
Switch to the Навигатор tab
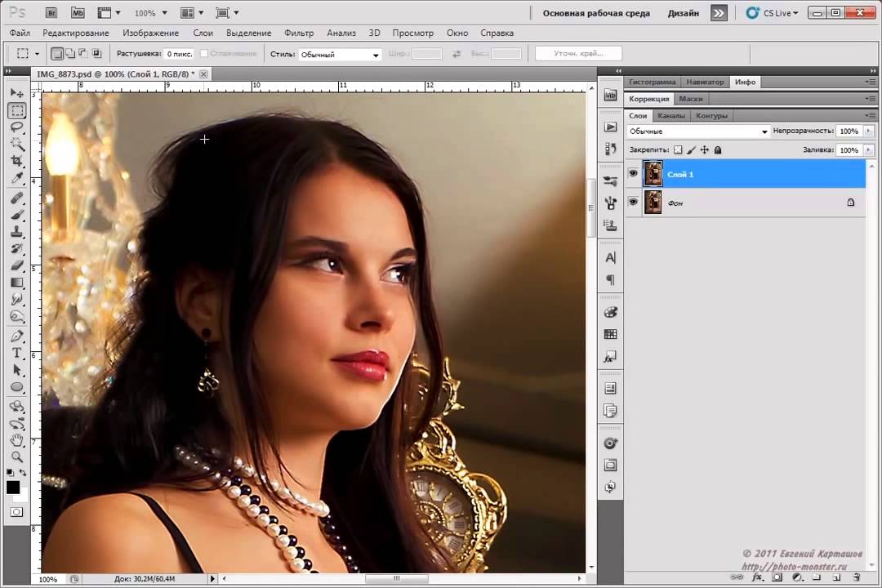point(705,82)
